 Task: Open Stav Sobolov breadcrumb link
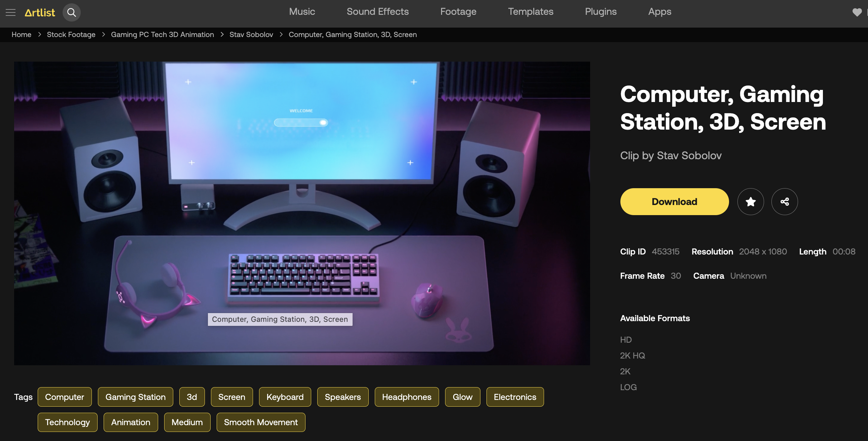click(x=251, y=34)
